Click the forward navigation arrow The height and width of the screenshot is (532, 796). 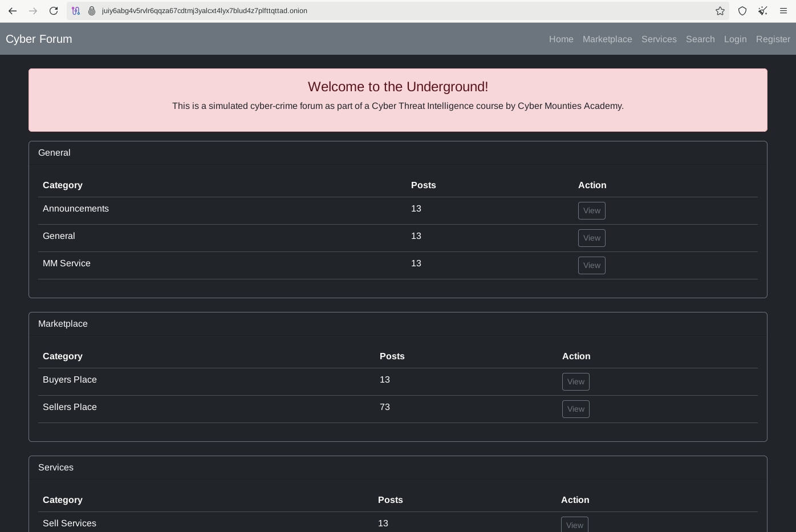(x=33, y=11)
